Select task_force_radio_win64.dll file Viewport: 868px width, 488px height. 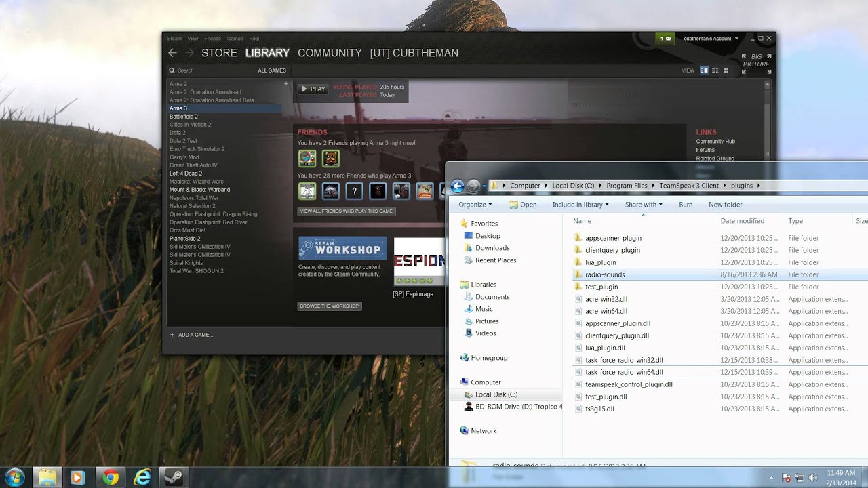point(624,372)
